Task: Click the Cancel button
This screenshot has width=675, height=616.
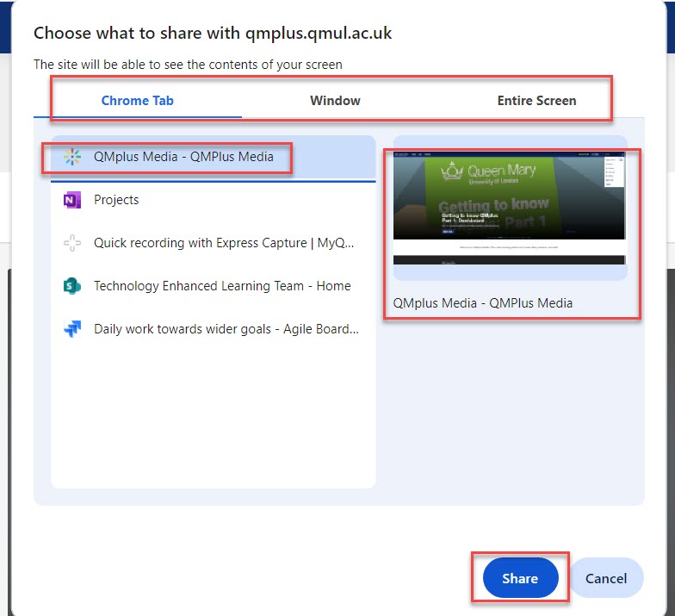Action: coord(606,577)
